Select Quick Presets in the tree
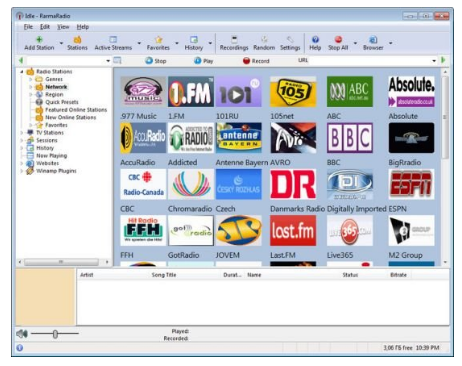Image resolution: width=462 pixels, height=366 pixels. pos(62,102)
